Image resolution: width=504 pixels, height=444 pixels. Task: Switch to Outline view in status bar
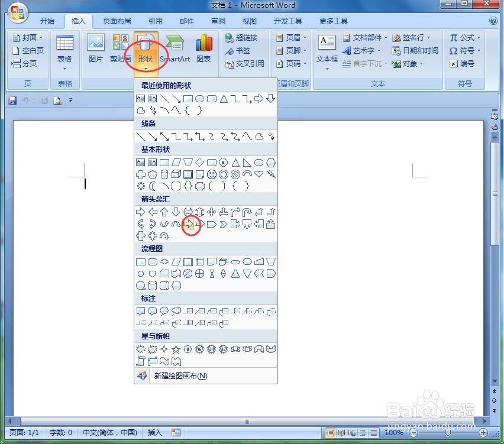coord(363,433)
